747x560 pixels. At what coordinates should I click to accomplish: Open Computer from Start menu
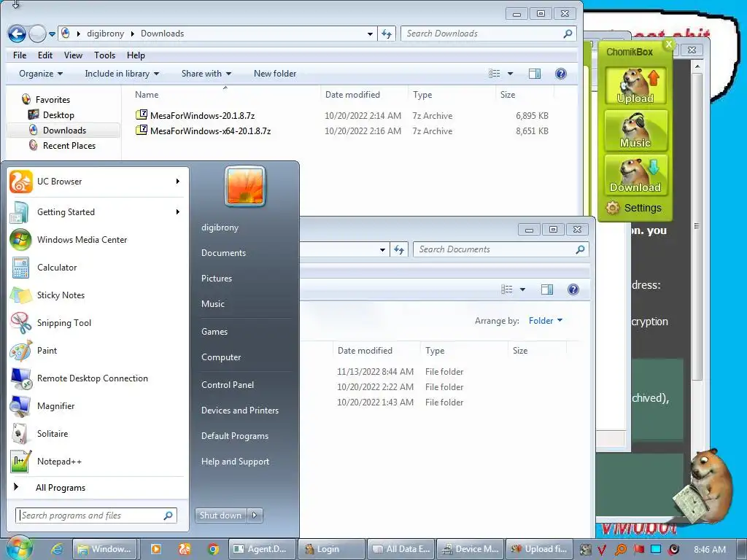tap(221, 357)
